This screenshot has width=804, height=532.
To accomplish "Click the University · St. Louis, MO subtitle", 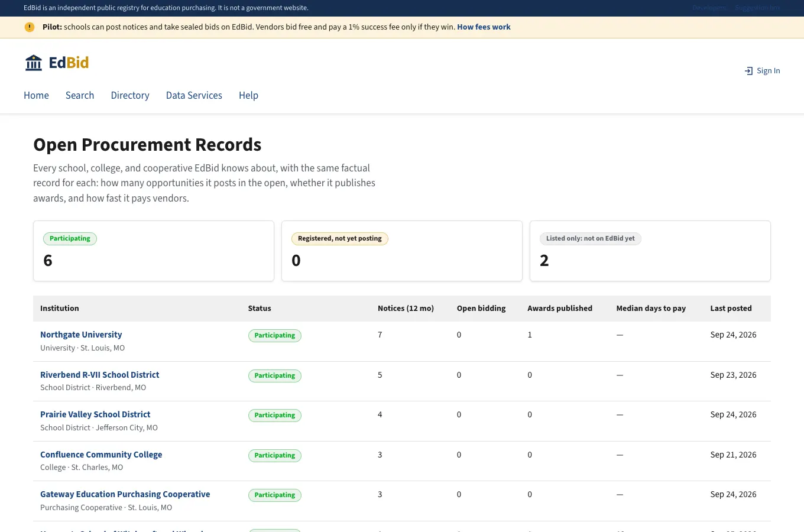I will tap(83, 348).
